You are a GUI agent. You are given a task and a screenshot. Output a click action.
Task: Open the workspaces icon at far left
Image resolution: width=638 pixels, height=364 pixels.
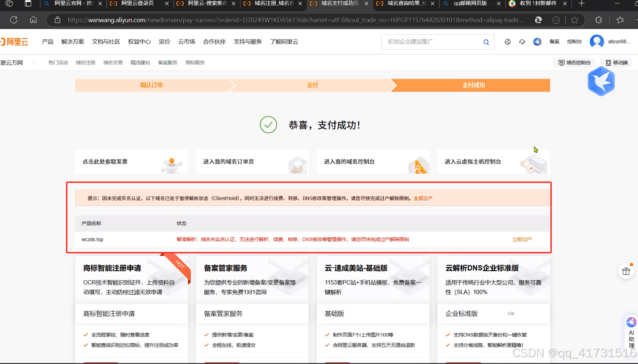pos(9,3)
